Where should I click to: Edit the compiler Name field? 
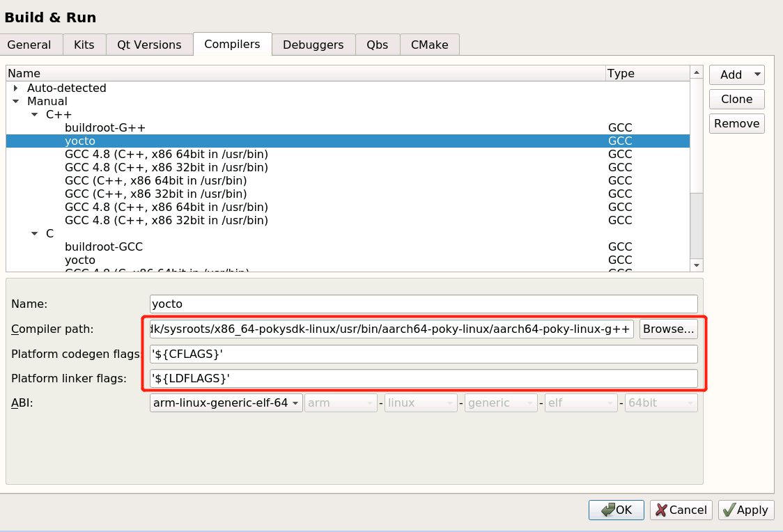pos(422,304)
